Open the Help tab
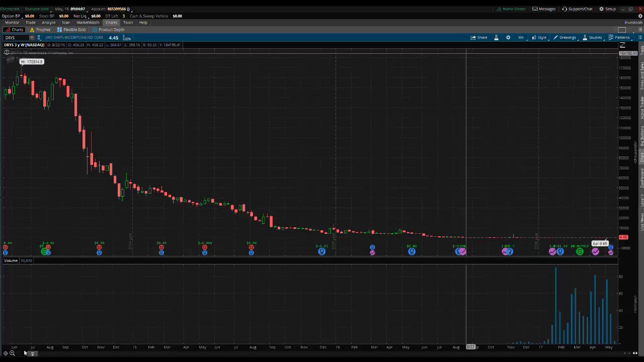Image resolution: width=644 pixels, height=362 pixels. [143, 23]
